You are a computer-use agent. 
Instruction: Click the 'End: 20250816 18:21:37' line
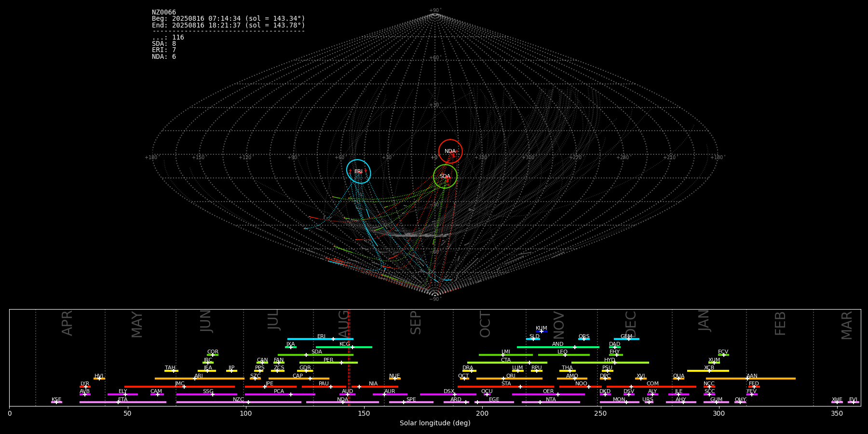click(229, 25)
